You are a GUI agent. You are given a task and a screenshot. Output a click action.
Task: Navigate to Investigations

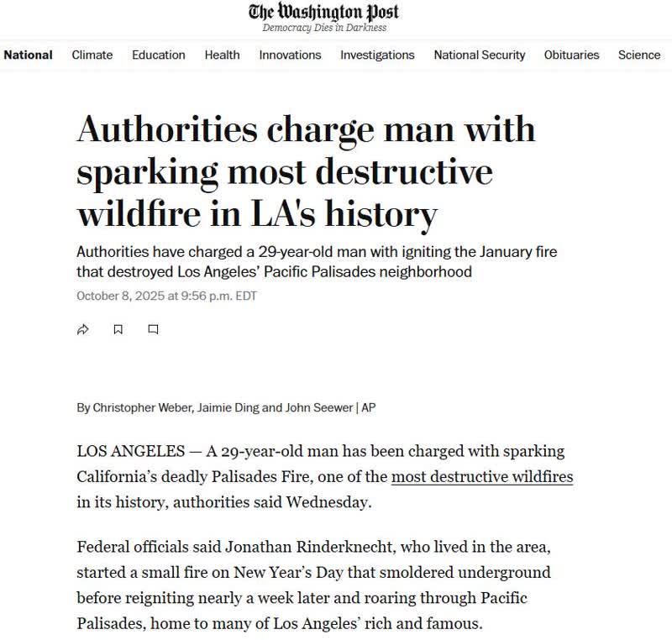[377, 55]
